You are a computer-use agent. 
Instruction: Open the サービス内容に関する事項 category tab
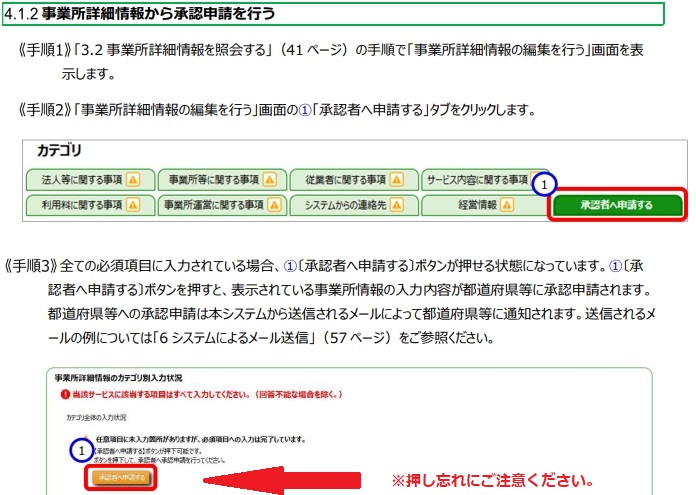[485, 180]
